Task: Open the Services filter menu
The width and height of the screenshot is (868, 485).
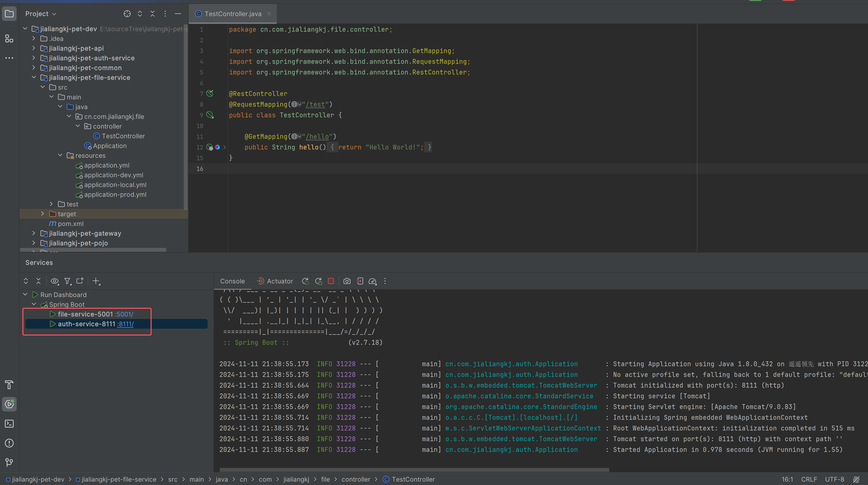Action: 68,281
